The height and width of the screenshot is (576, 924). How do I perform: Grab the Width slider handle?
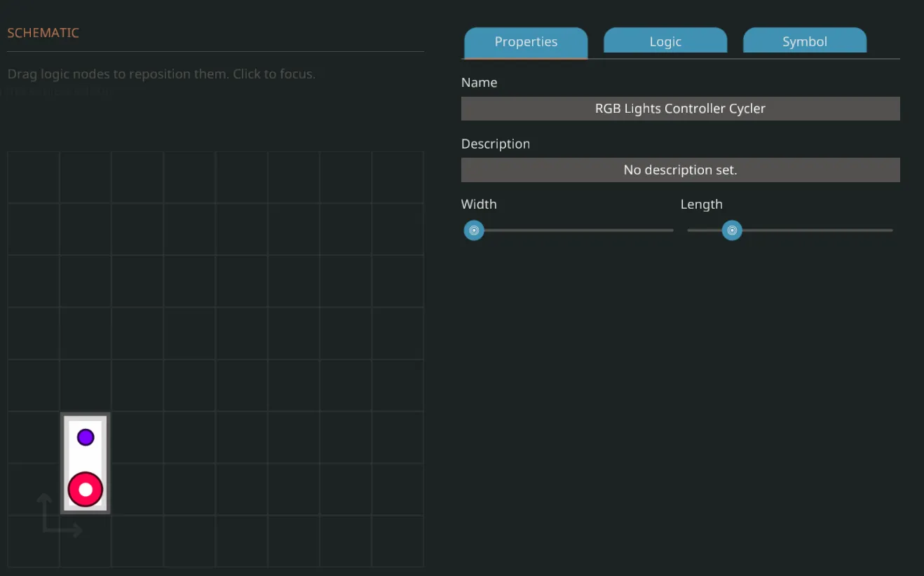[474, 230]
